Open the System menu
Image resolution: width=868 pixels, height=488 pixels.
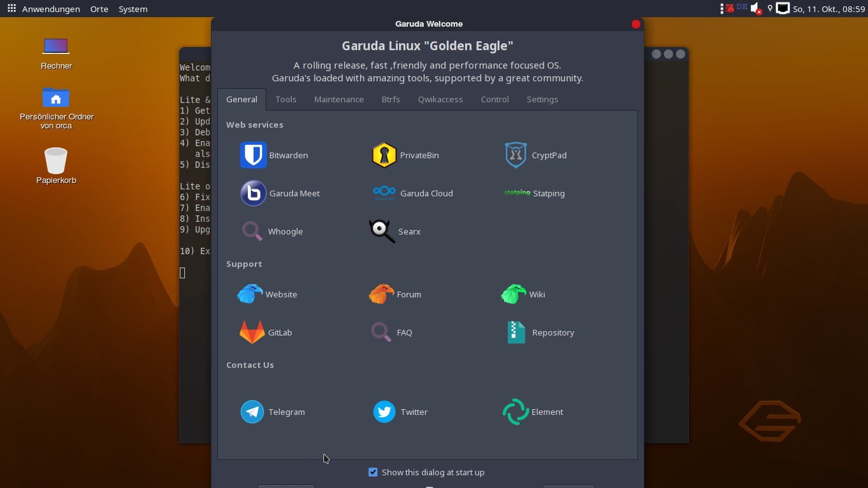click(x=133, y=9)
